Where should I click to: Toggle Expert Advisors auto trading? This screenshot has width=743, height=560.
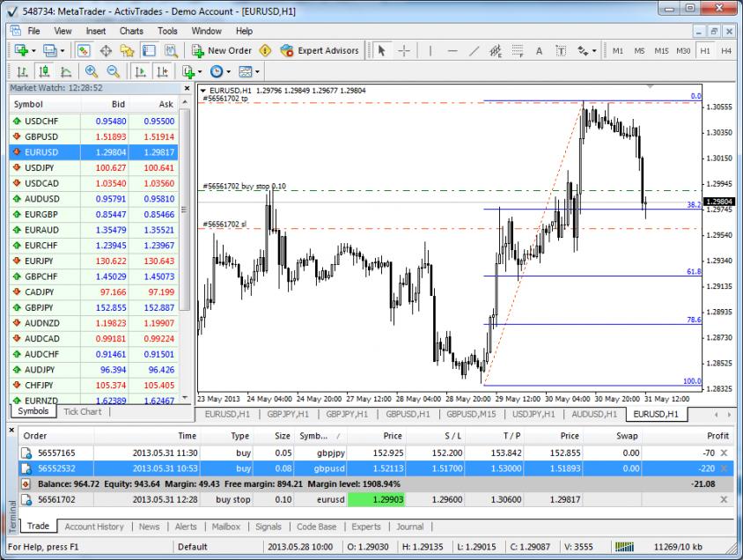pos(320,51)
